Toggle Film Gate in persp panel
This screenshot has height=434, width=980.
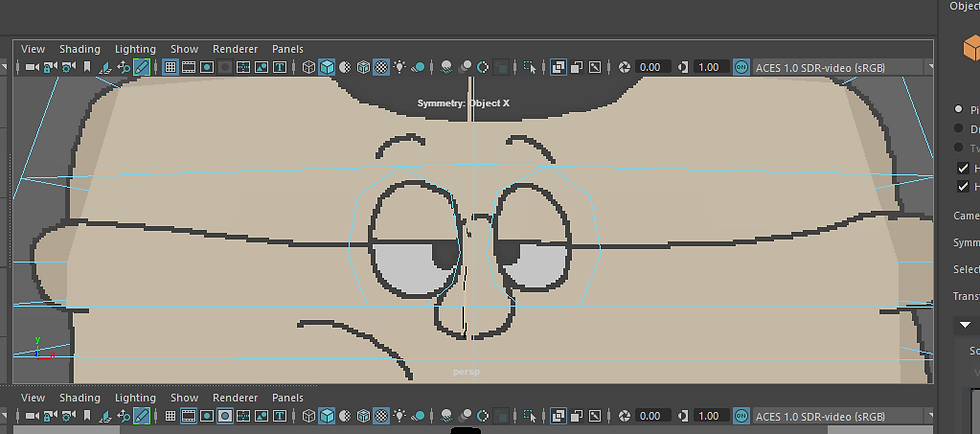click(188, 67)
